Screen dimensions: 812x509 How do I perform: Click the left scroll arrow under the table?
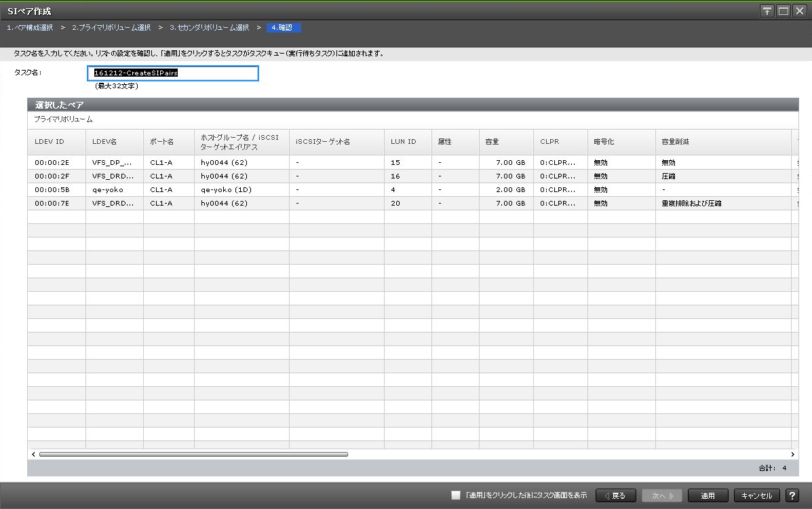coord(33,454)
